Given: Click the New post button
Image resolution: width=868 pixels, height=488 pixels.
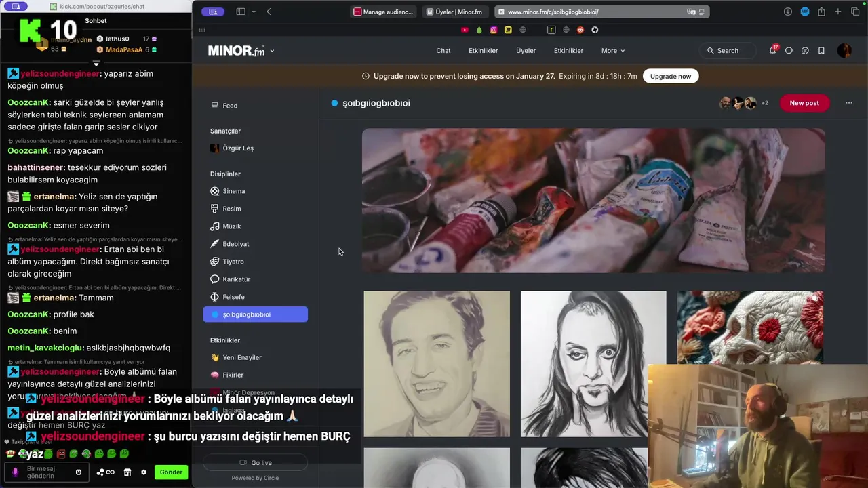Looking at the screenshot, I should pos(804,103).
